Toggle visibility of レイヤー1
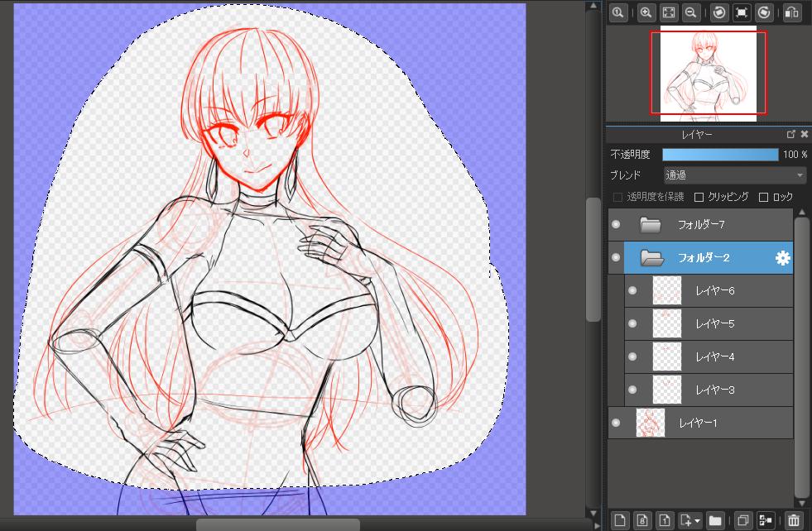Viewport: 812px width, 531px height. pyautogui.click(x=616, y=423)
